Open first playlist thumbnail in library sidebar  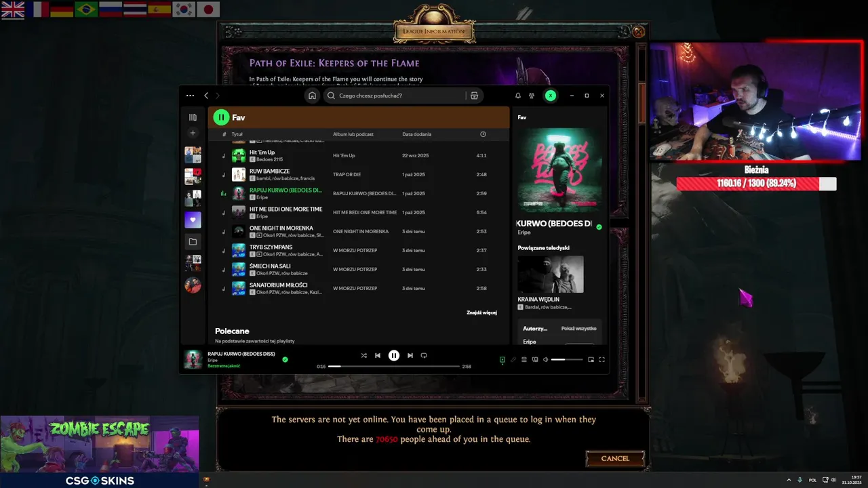[x=193, y=155]
